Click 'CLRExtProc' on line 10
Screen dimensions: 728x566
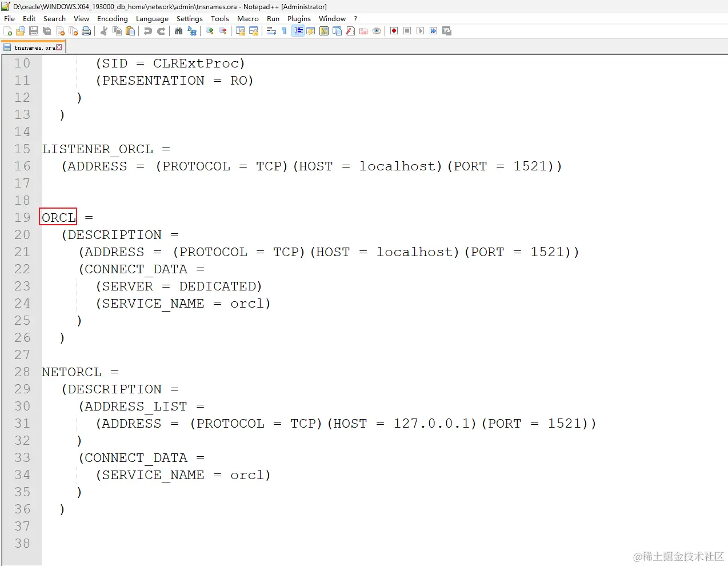[196, 63]
